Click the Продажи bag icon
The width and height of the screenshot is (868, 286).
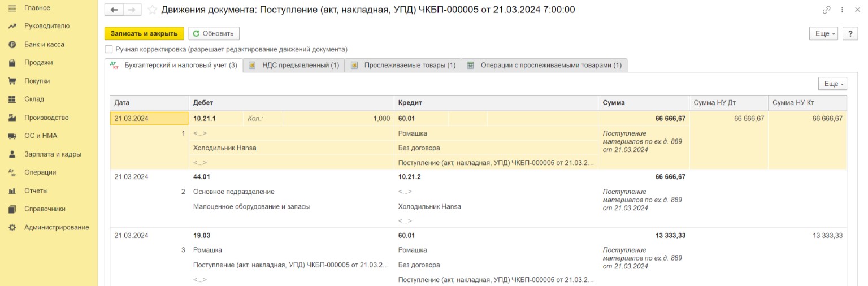[x=12, y=63]
